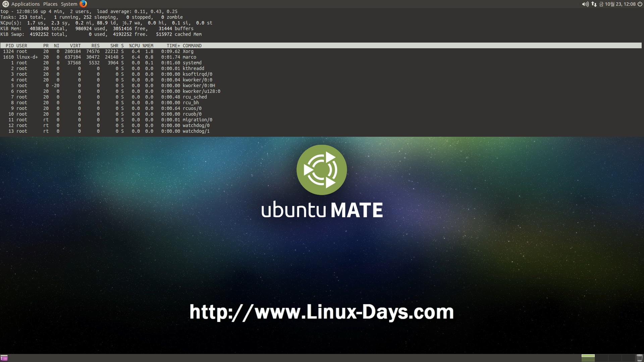Click the linux-d+ user entry
The image size is (644, 362).
27,57
